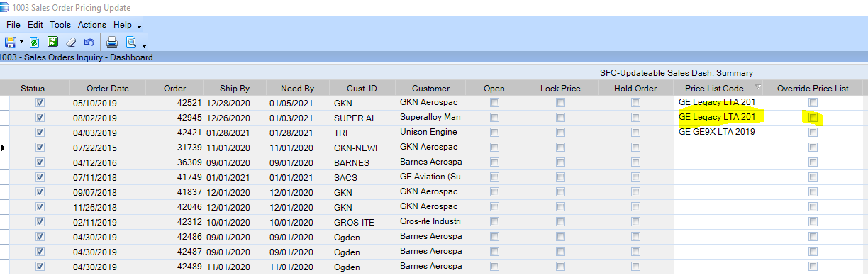The height and width of the screenshot is (278, 868).
Task: Click the Print Preview icon
Action: (131, 42)
